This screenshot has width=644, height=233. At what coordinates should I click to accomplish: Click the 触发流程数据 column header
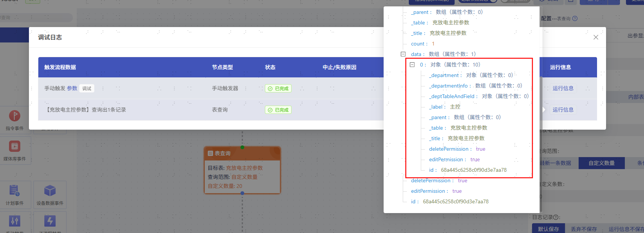(x=60, y=67)
